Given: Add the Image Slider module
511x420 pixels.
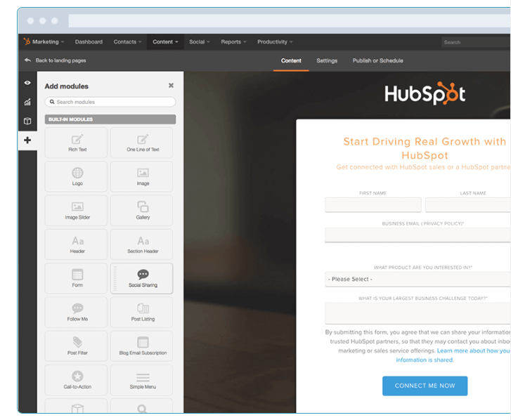Looking at the screenshot, I should click(x=76, y=210).
